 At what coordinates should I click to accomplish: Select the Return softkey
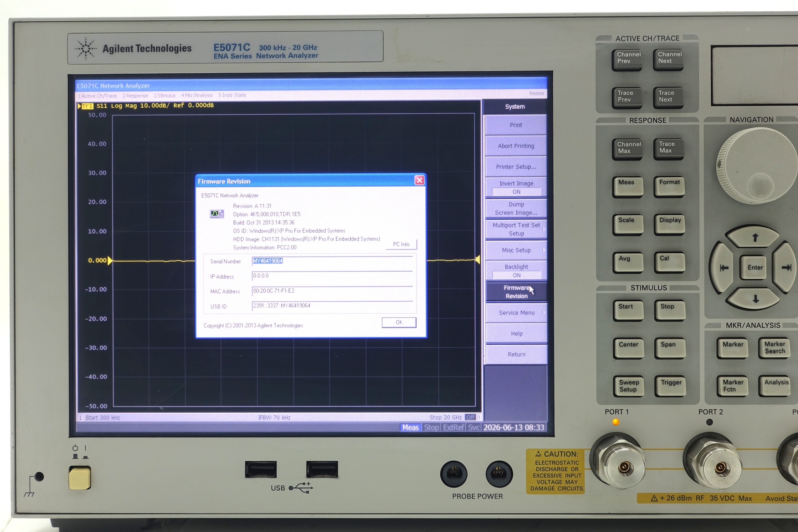(x=516, y=354)
